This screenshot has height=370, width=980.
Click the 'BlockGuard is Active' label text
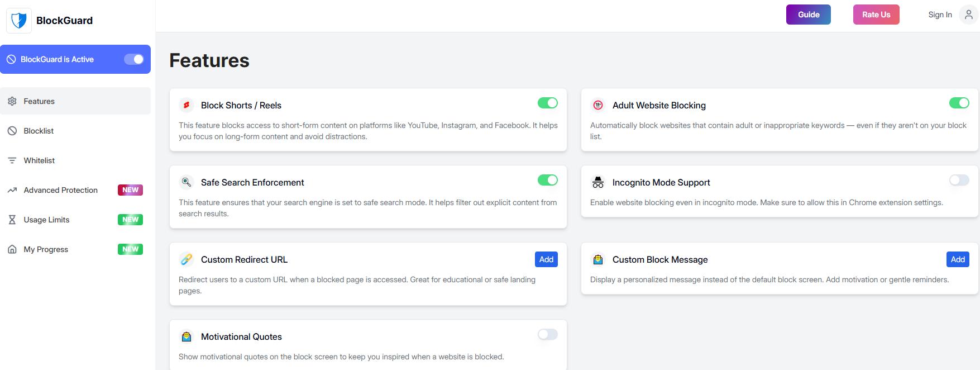[x=57, y=59]
